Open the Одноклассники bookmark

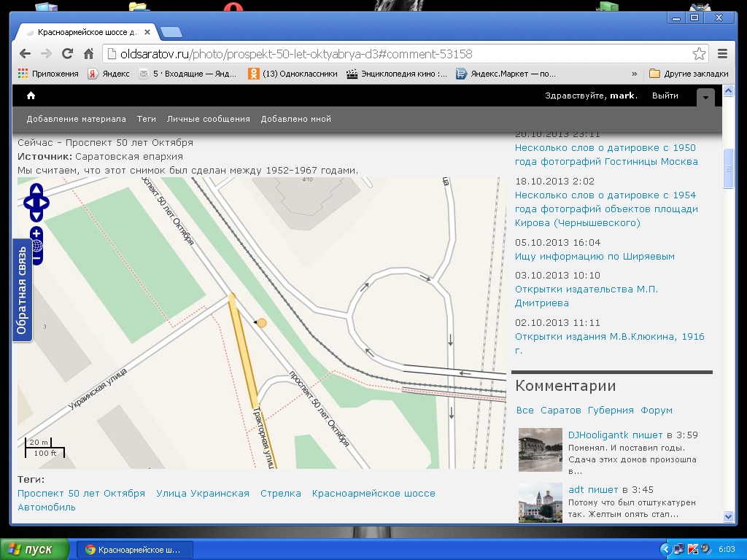click(293, 74)
